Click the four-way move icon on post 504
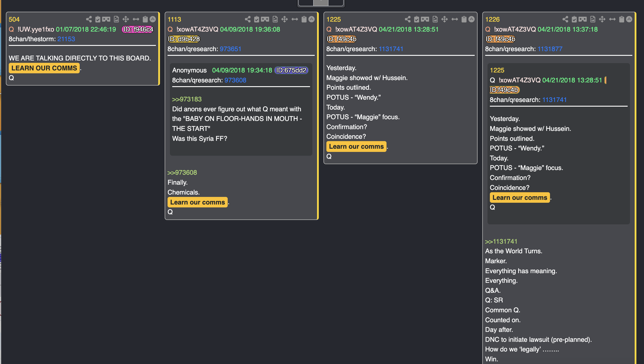This screenshot has height=364, width=644. tap(126, 19)
